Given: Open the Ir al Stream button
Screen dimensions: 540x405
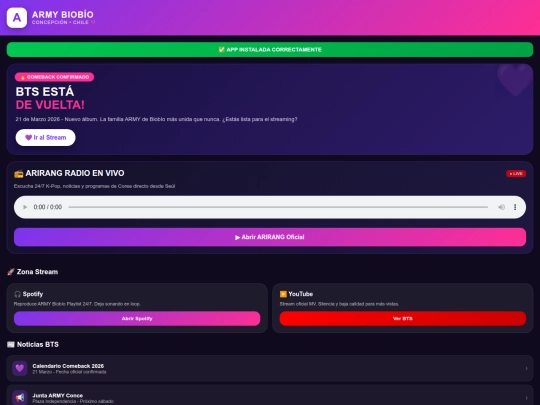Looking at the screenshot, I should point(45,137).
